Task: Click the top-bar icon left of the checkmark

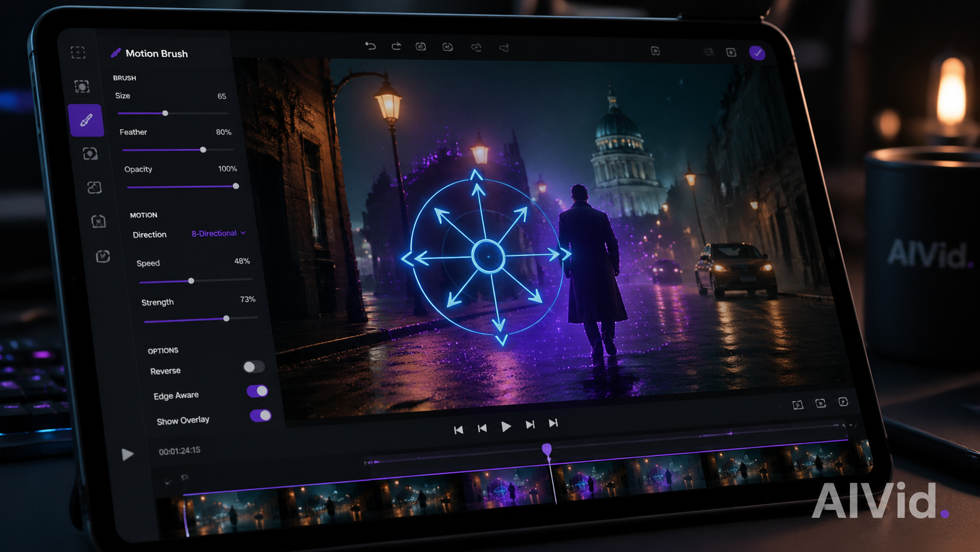Action: (731, 52)
